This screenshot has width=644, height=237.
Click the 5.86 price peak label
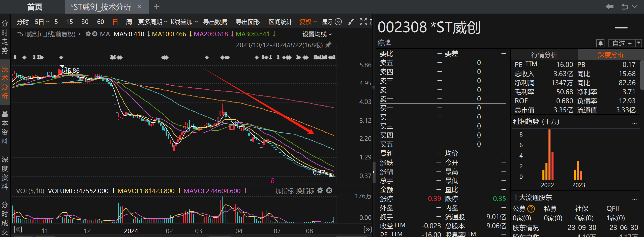point(74,71)
